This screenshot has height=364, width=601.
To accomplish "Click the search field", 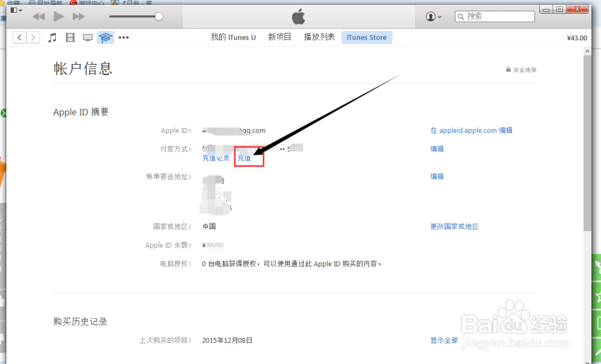I will (x=495, y=16).
